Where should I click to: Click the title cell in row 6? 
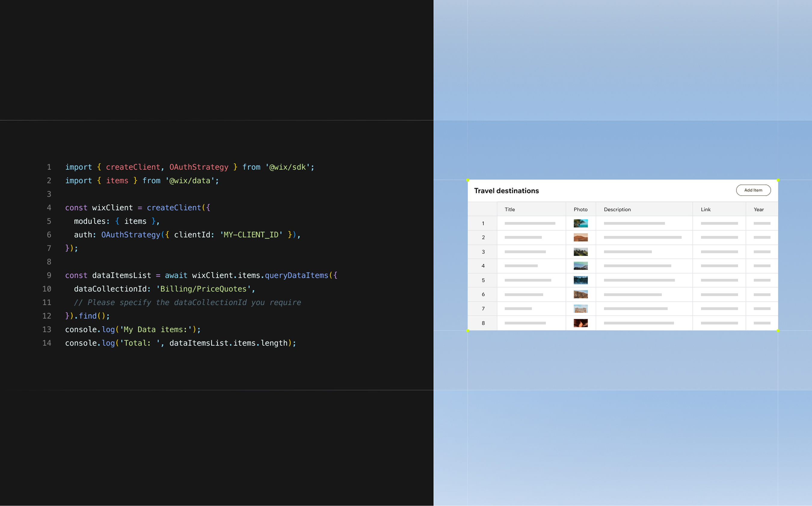pos(531,295)
